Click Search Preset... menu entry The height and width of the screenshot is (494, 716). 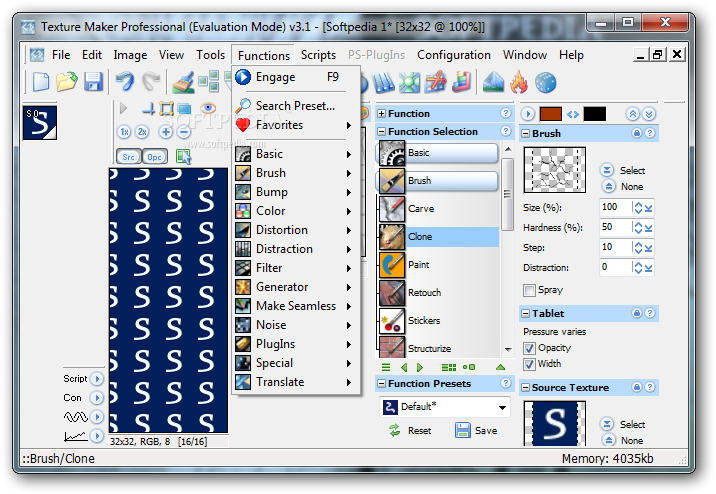pyautogui.click(x=296, y=106)
